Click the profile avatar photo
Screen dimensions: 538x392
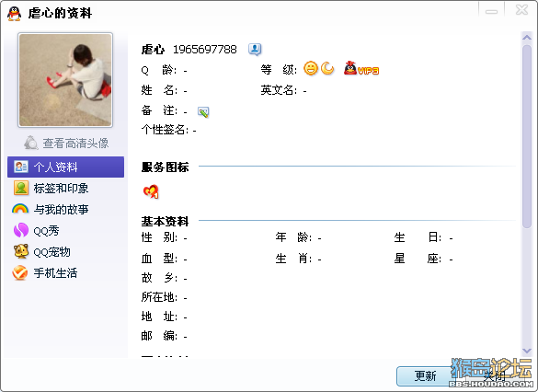coord(65,80)
